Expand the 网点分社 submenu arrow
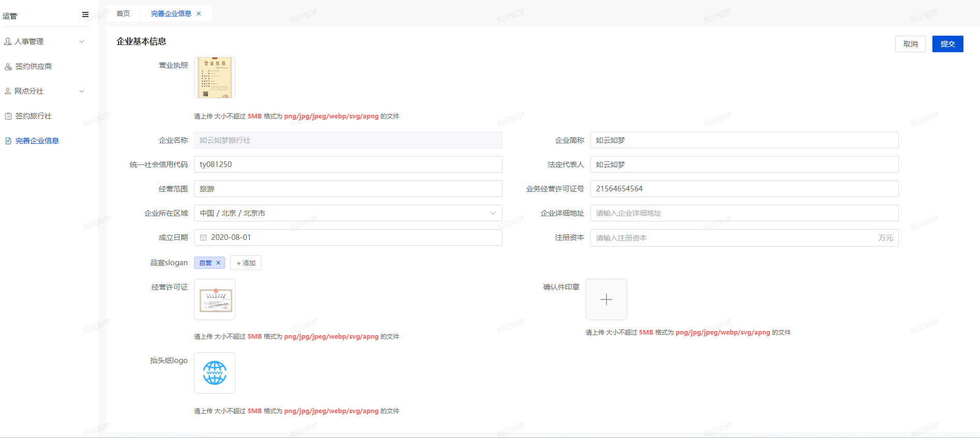Screen dimensions: 980x438 [82, 91]
